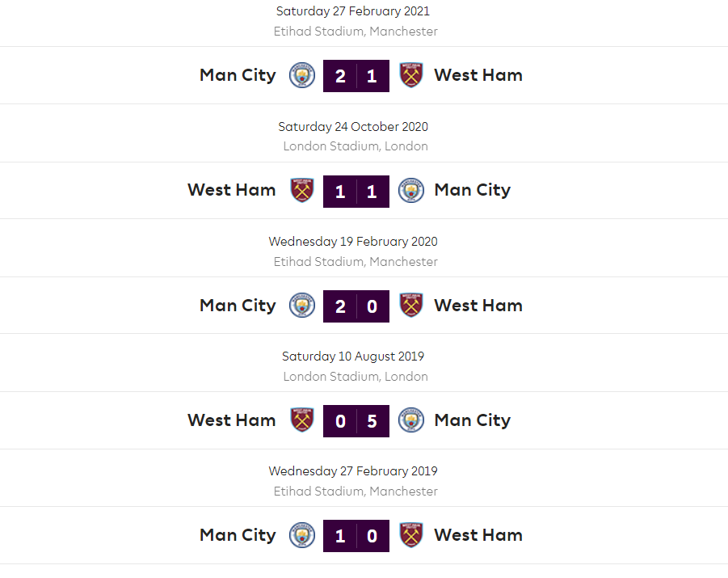Image resolution: width=728 pixels, height=578 pixels.
Task: Open the 1-1 score from 24 October 2020
Action: [356, 191]
